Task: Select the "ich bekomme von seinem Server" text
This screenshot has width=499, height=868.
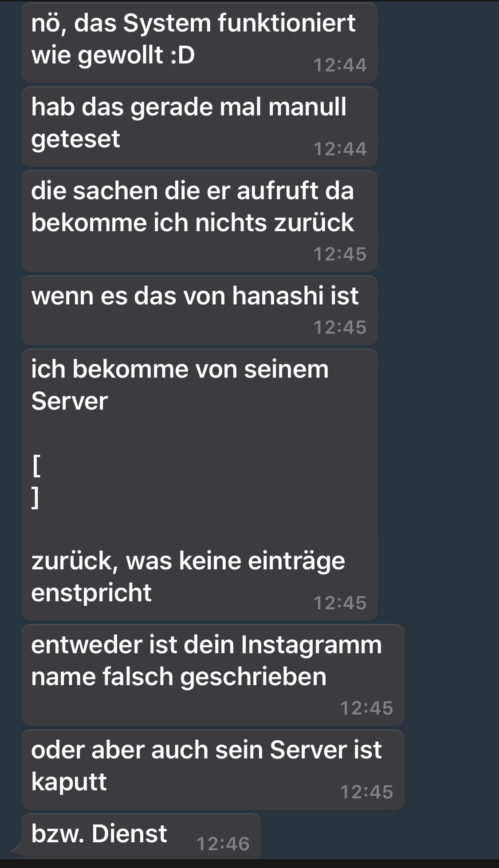Action: pyautogui.click(x=180, y=385)
